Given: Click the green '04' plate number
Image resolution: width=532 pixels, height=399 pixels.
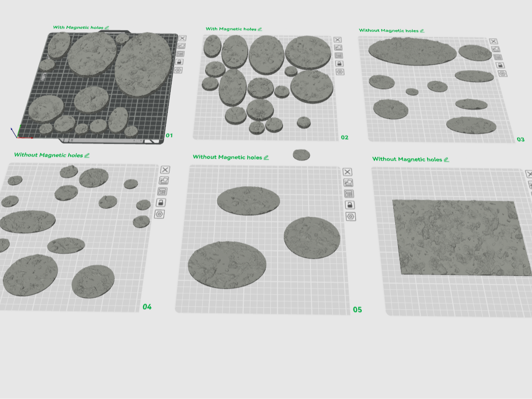Looking at the screenshot, I should pos(147,307).
